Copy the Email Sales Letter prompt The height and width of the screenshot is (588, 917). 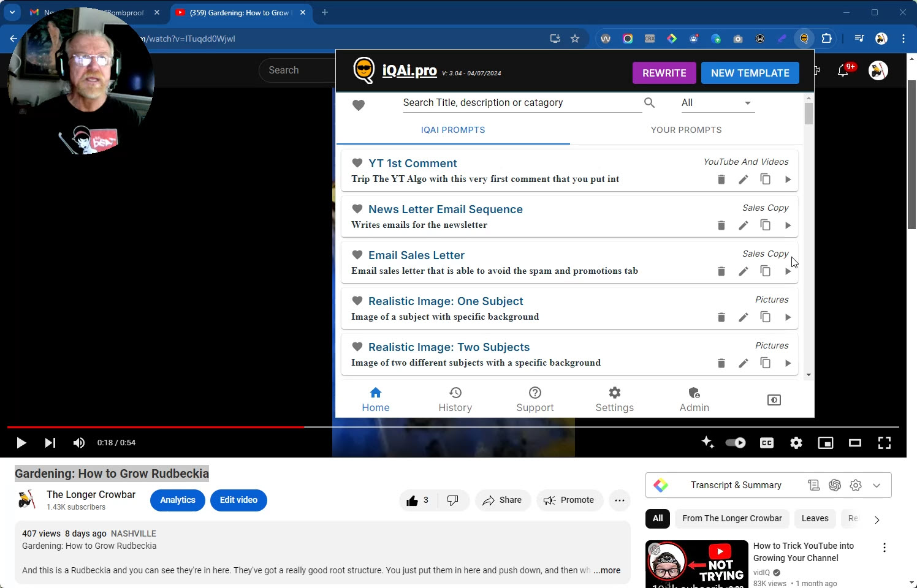pyautogui.click(x=766, y=271)
